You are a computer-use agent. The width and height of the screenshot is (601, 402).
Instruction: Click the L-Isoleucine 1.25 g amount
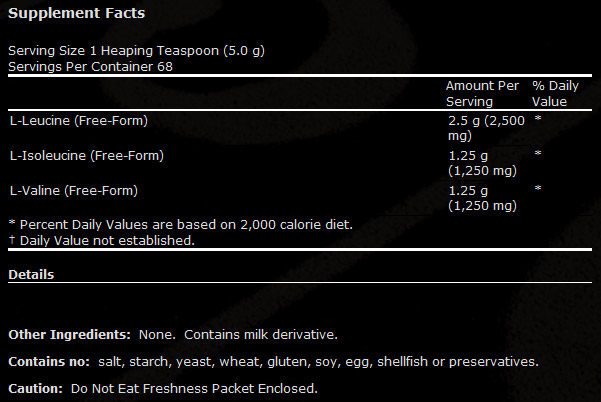[x=482, y=163]
